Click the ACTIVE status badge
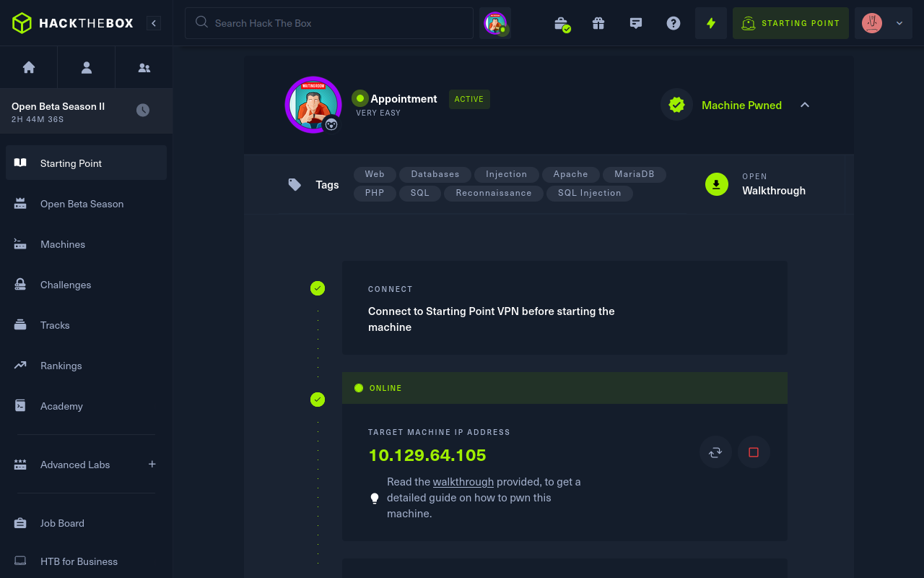The width and height of the screenshot is (924, 578). pyautogui.click(x=469, y=99)
